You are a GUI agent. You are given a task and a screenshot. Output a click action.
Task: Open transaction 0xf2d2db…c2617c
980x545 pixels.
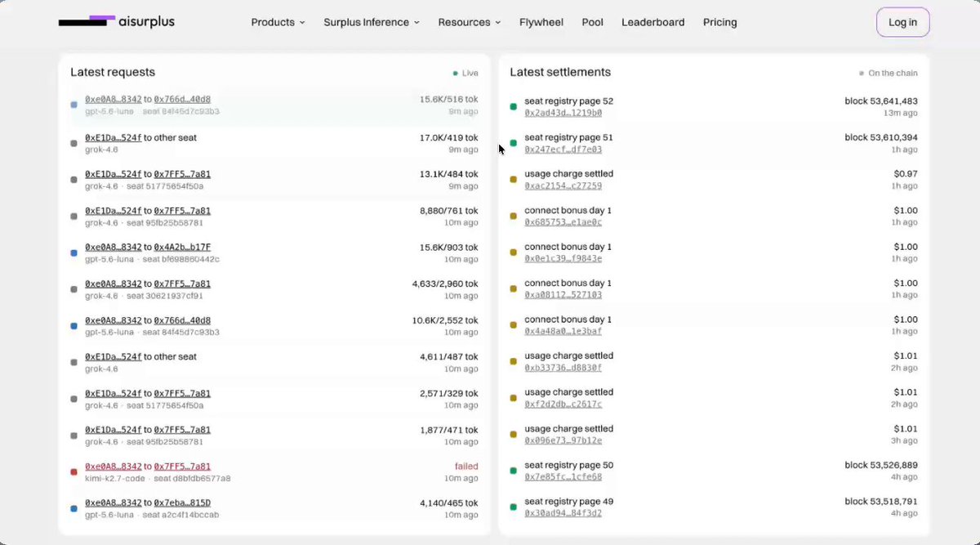tap(563, 404)
